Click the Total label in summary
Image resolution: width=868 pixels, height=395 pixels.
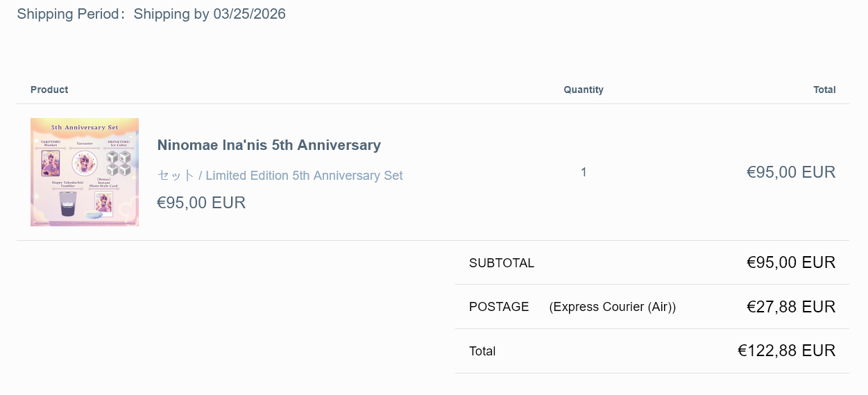pyautogui.click(x=482, y=351)
